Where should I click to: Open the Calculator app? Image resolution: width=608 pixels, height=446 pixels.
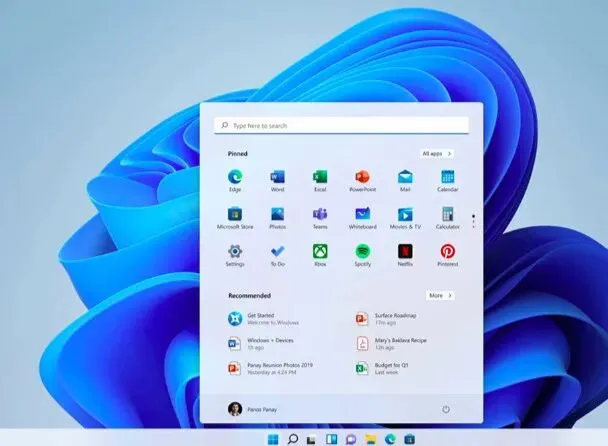coord(447,218)
